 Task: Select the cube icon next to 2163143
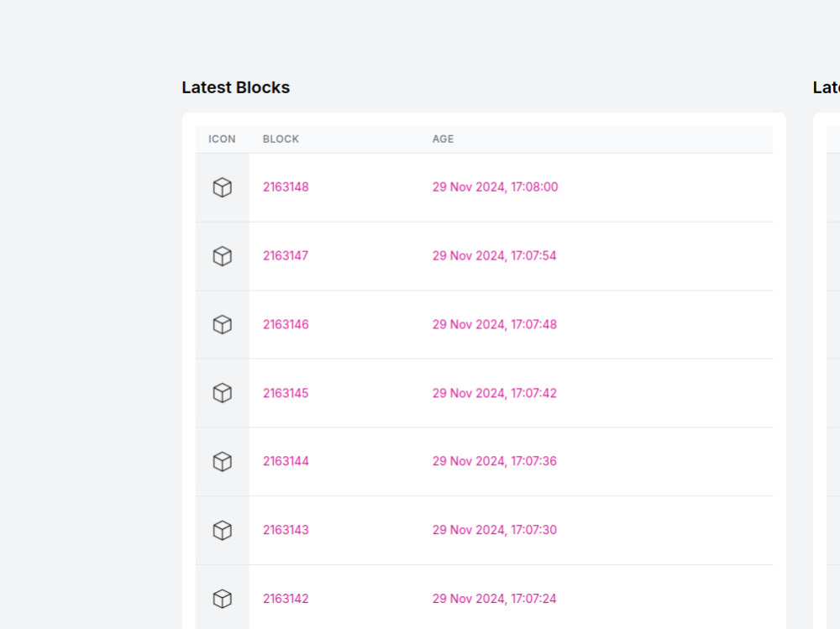[x=222, y=530]
